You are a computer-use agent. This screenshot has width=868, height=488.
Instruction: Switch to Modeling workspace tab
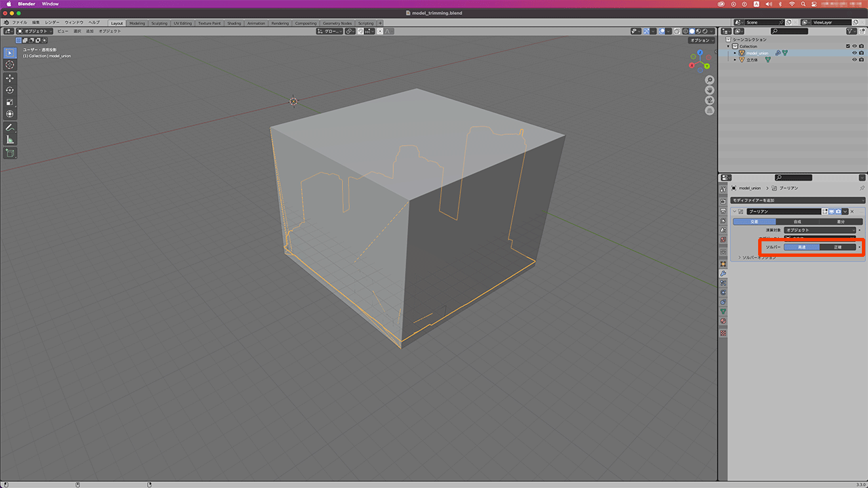(x=137, y=23)
